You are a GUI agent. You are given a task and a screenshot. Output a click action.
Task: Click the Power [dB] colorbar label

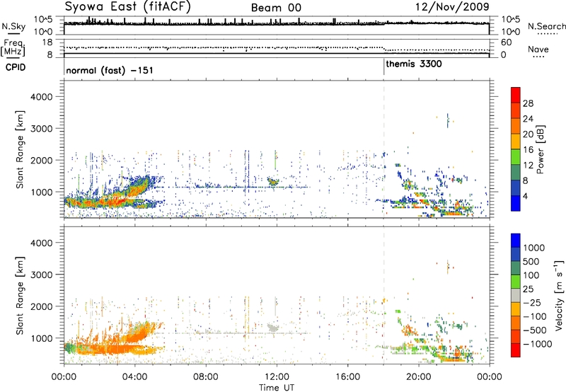click(540, 149)
